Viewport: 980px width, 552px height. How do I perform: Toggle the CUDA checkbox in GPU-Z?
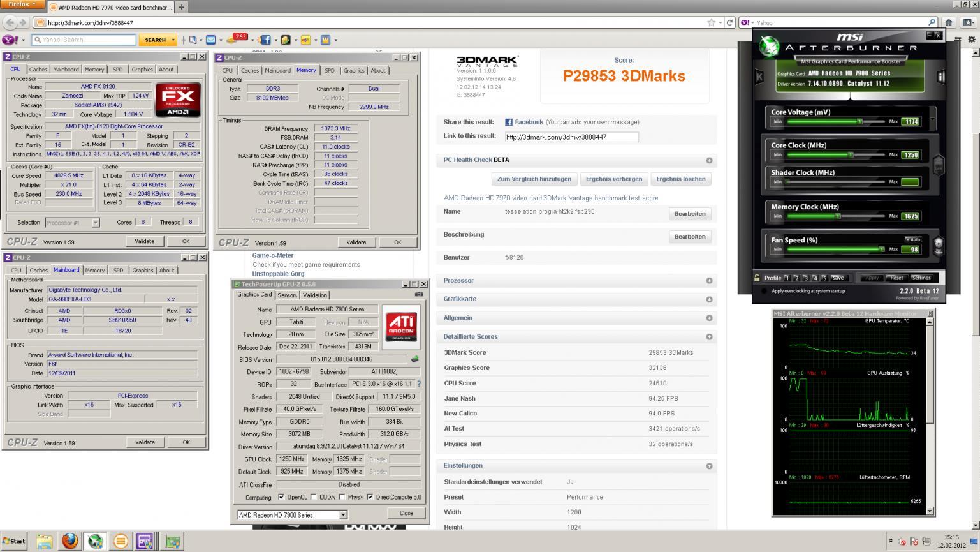(x=313, y=497)
